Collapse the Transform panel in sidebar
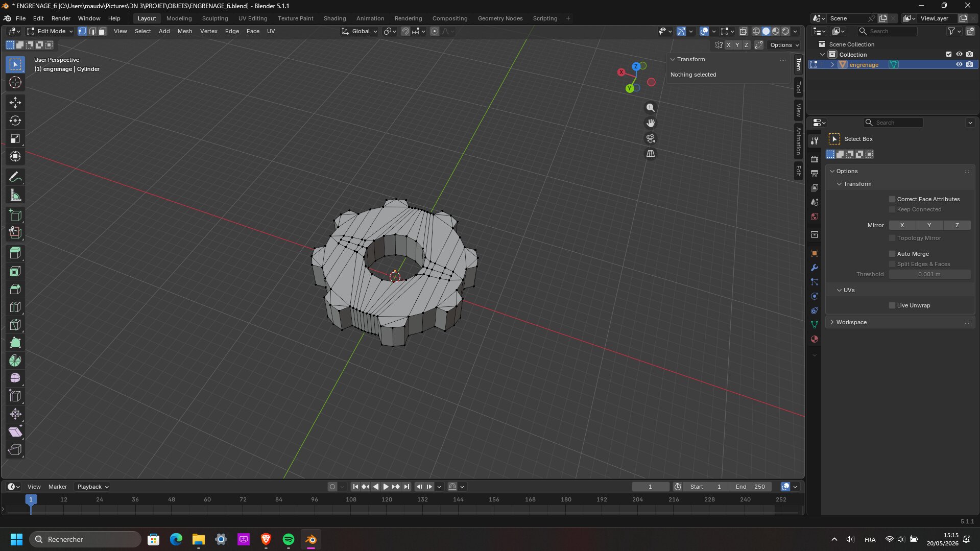The image size is (980, 551). [x=673, y=59]
